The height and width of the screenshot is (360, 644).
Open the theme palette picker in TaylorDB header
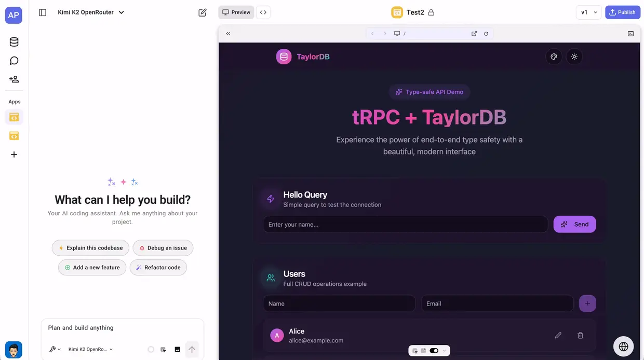click(554, 57)
